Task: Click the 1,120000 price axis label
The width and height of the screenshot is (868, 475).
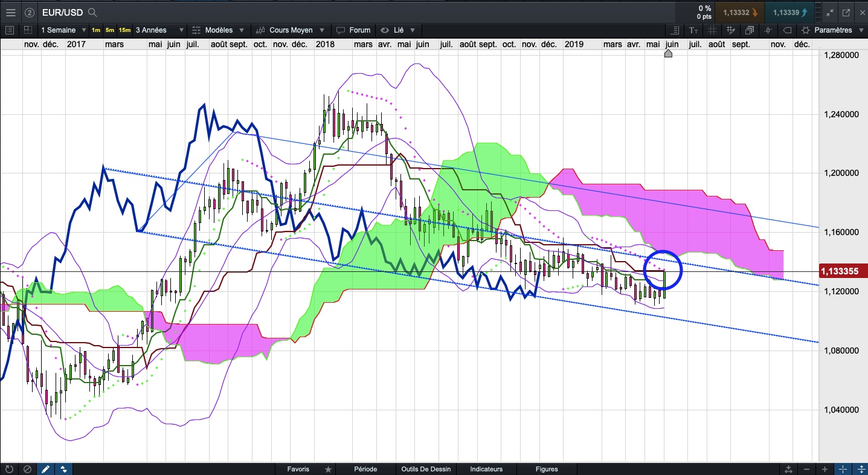Action: (840, 292)
